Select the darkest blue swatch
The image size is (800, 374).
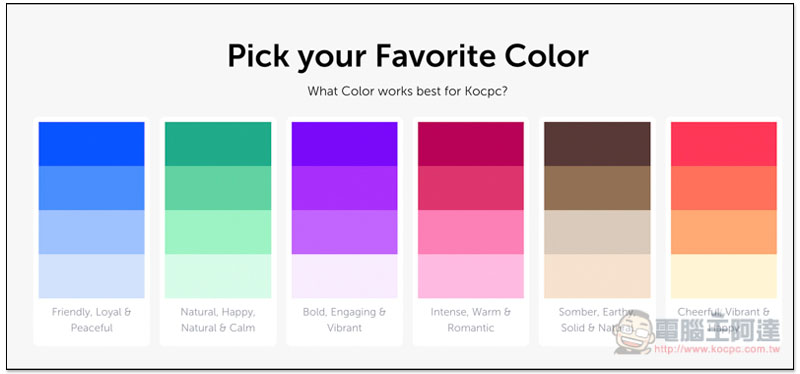pyautogui.click(x=91, y=144)
